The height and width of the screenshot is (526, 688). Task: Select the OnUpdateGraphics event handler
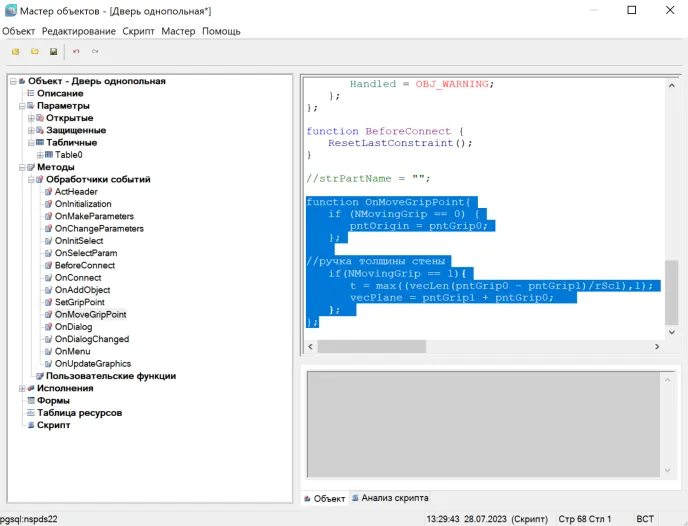coord(92,364)
